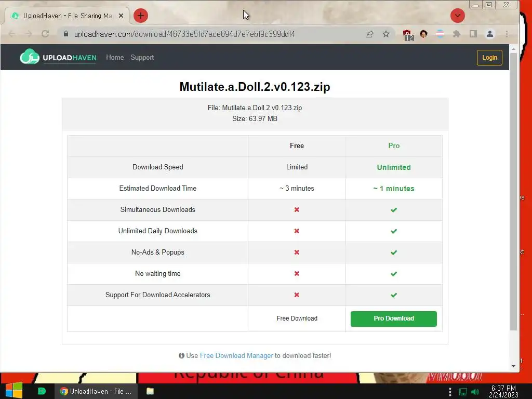Open Chrome three-dot menu
Viewport: 532px width, 399px height.
tap(507, 34)
